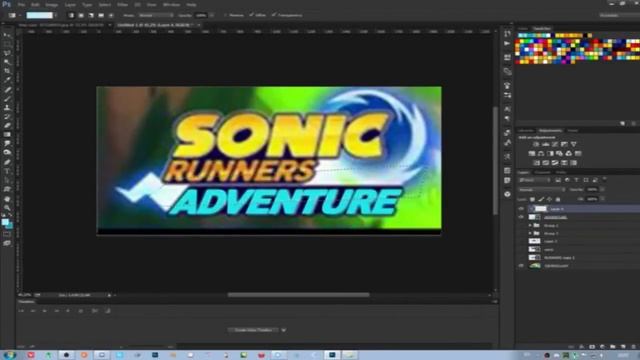The image size is (640, 360).
Task: Click the foreground color swatch
Action: tap(5, 222)
